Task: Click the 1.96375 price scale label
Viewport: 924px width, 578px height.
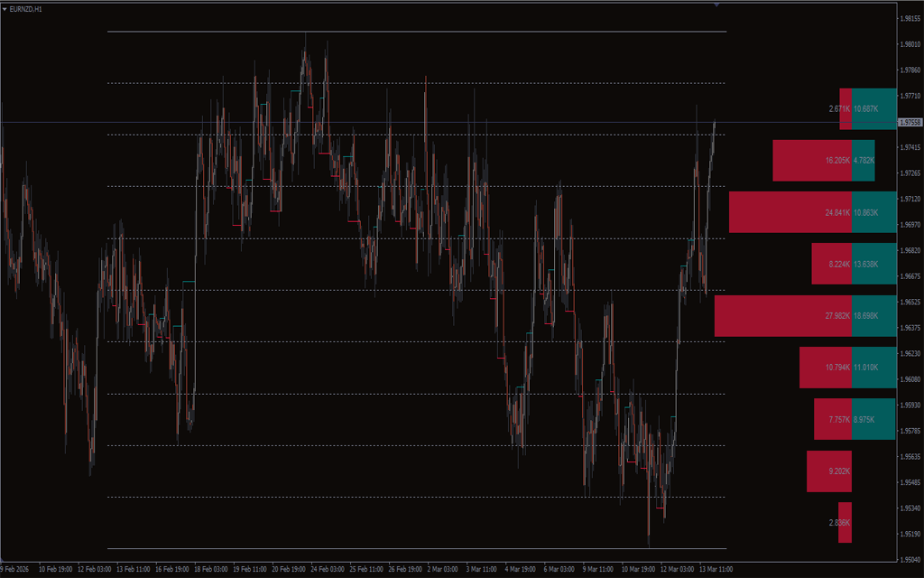Action: [910, 328]
